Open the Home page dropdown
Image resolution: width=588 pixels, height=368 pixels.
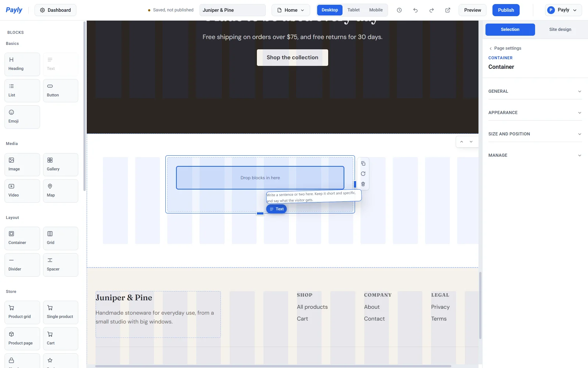tap(291, 10)
